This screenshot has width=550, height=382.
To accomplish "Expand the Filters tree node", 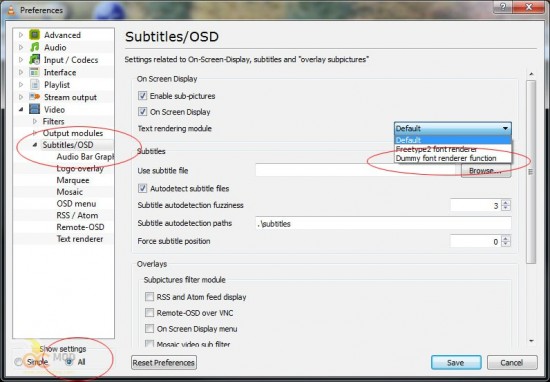I will tap(35, 121).
